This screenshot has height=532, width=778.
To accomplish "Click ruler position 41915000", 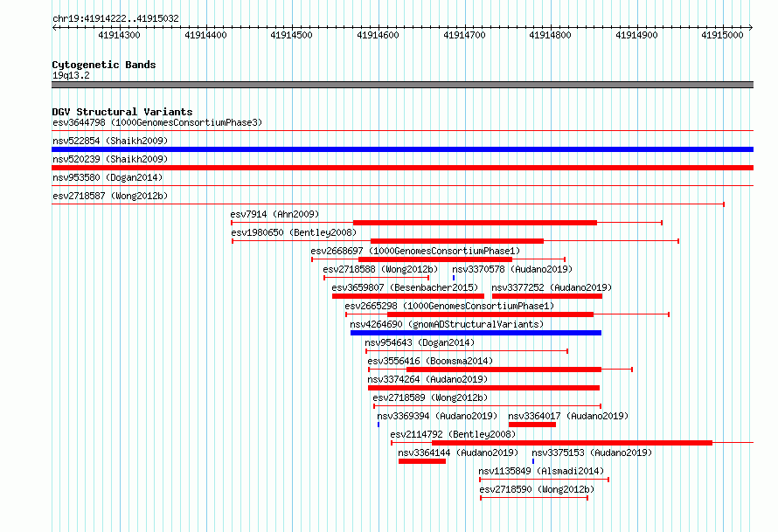I will point(722,35).
